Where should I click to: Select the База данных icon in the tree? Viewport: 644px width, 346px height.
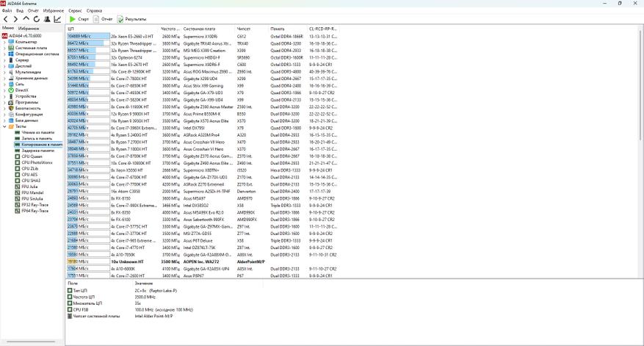click(11, 120)
